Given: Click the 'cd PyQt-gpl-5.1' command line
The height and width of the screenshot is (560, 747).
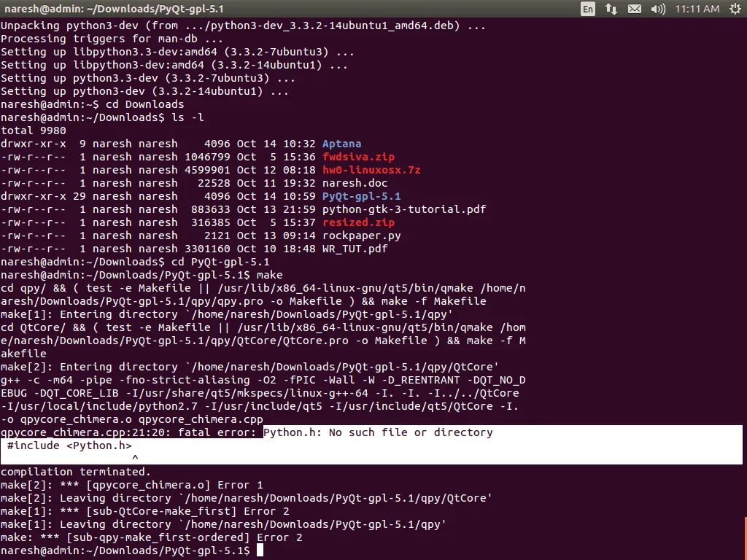Looking at the screenshot, I should click(220, 262).
